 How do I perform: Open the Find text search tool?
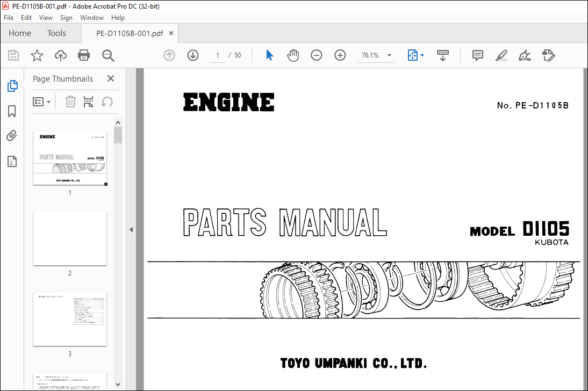click(108, 55)
